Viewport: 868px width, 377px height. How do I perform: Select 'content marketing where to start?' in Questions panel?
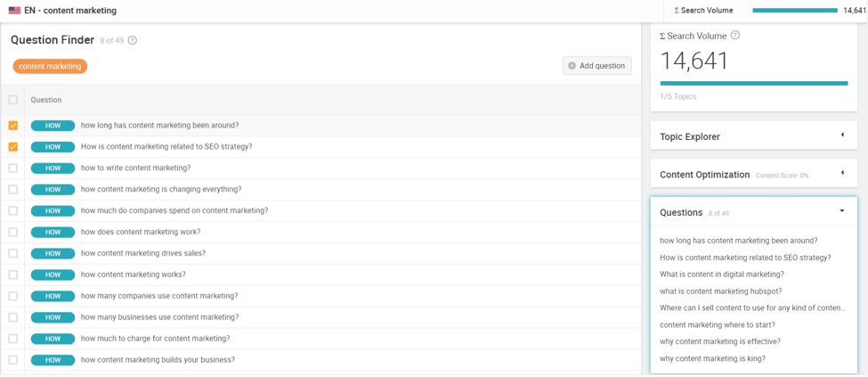(x=718, y=325)
